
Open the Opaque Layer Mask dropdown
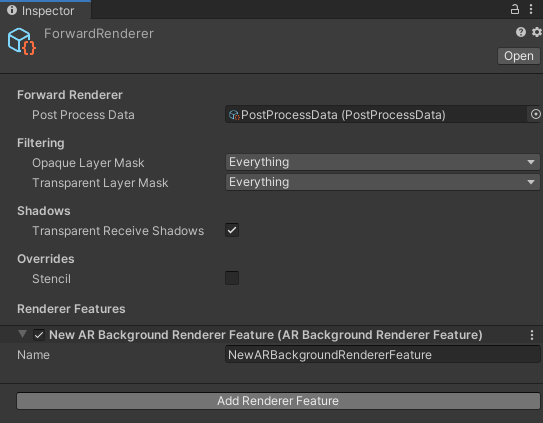tap(382, 162)
